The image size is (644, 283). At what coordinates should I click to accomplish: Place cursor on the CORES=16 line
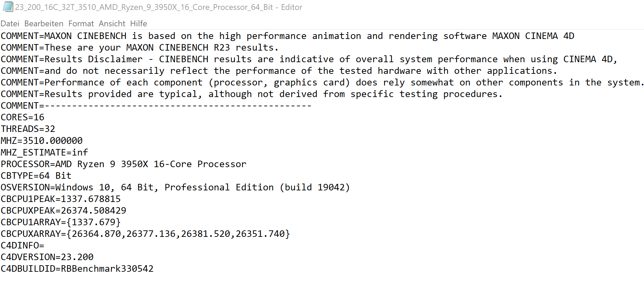(x=23, y=117)
